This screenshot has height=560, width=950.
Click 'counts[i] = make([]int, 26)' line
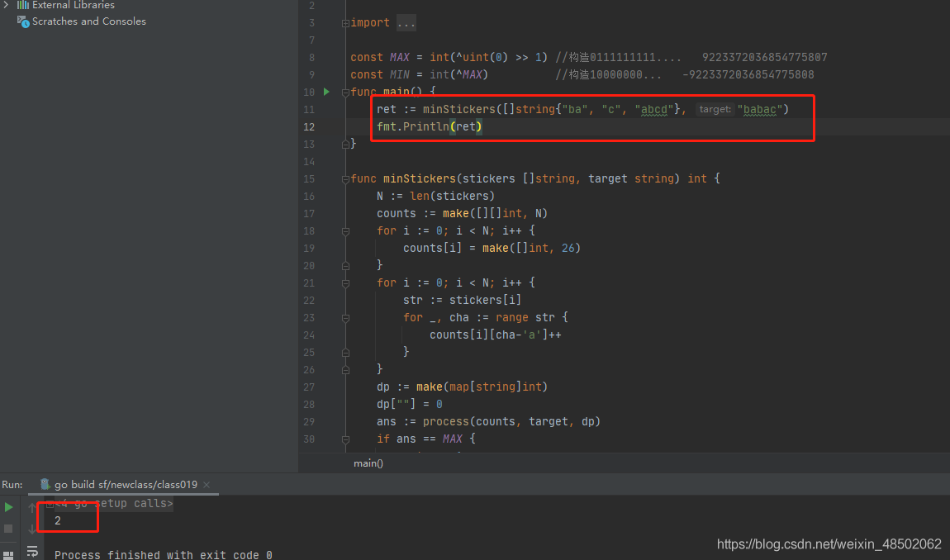click(x=492, y=249)
